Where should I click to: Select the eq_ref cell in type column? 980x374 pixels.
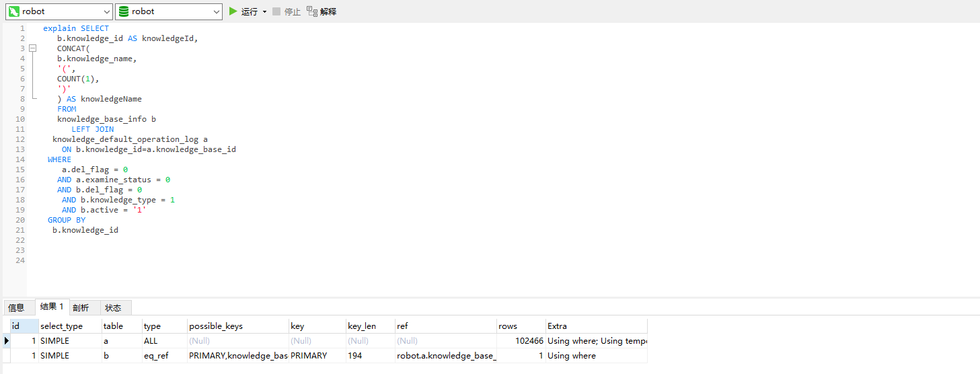click(x=156, y=356)
